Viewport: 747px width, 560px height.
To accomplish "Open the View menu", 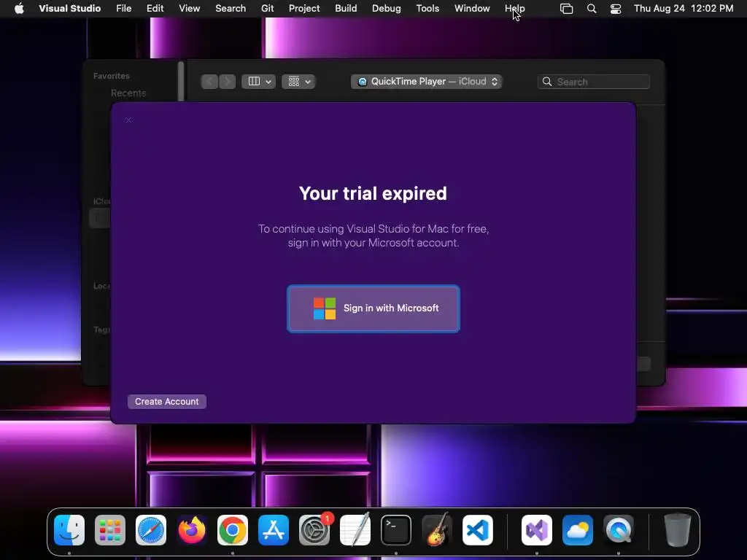I will (189, 9).
